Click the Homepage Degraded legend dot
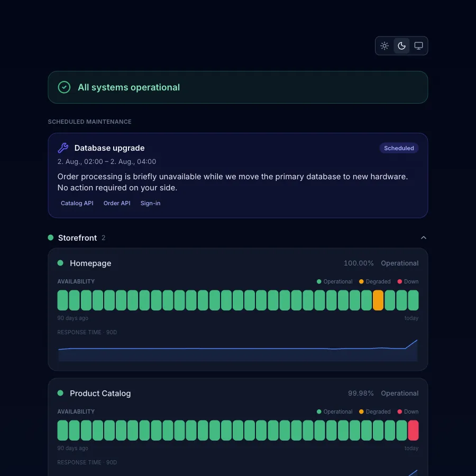476x476 pixels. (x=361, y=281)
